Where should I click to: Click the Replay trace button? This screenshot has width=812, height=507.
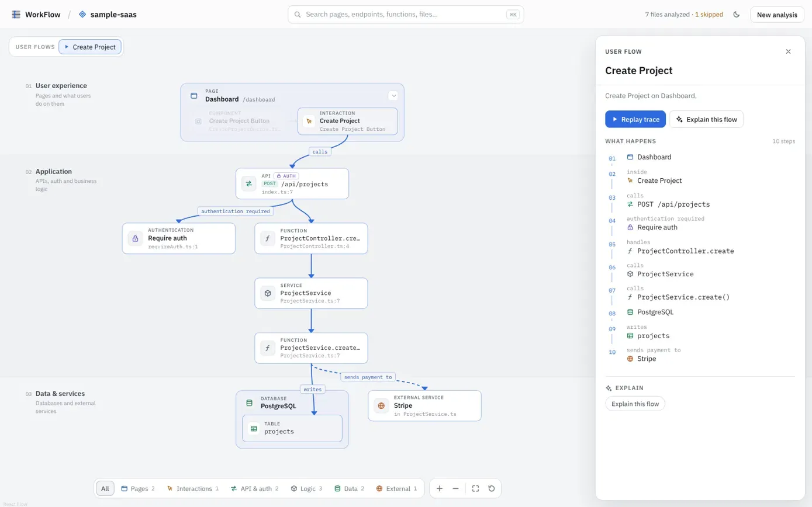tap(635, 119)
